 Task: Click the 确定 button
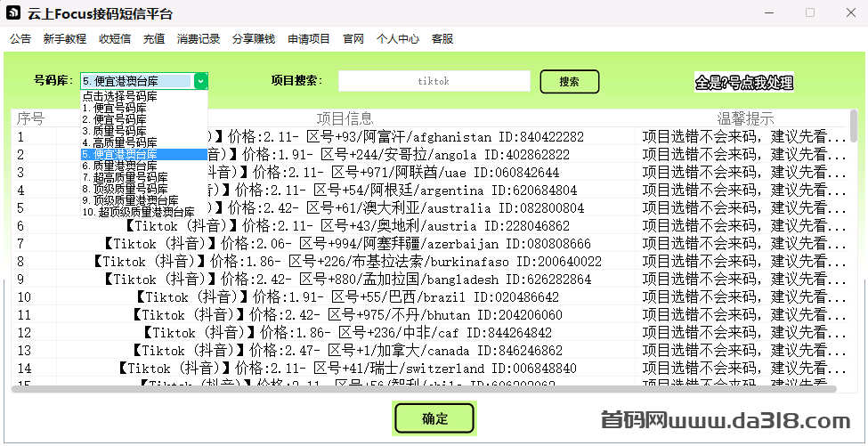434,418
